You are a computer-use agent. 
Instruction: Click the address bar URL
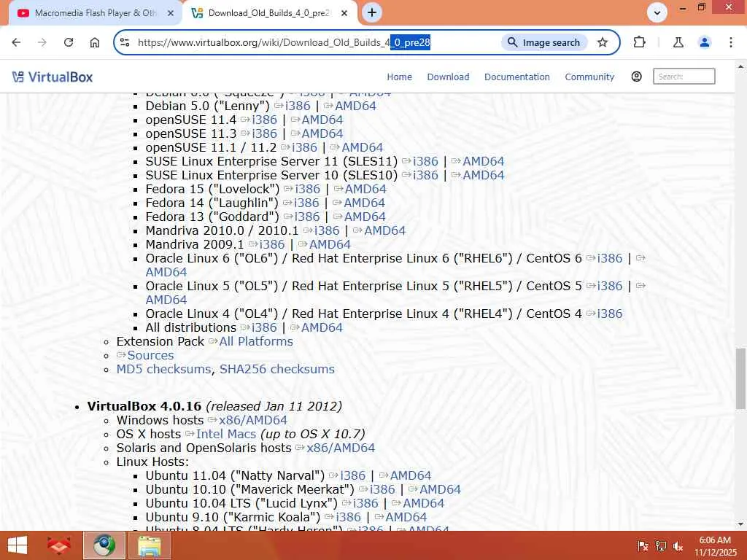pos(284,42)
